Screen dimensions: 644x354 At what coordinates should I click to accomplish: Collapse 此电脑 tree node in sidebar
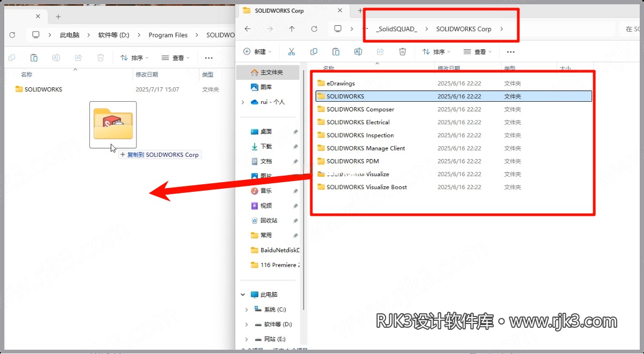coord(243,295)
